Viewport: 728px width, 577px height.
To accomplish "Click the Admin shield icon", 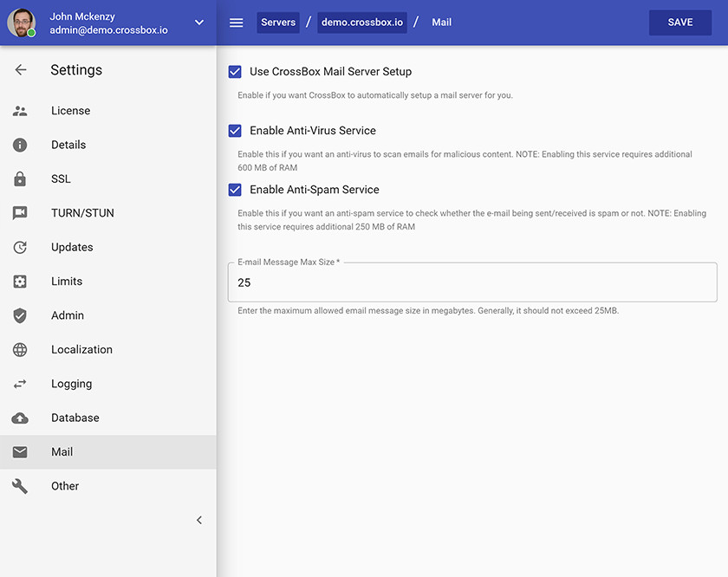I will tap(20, 315).
